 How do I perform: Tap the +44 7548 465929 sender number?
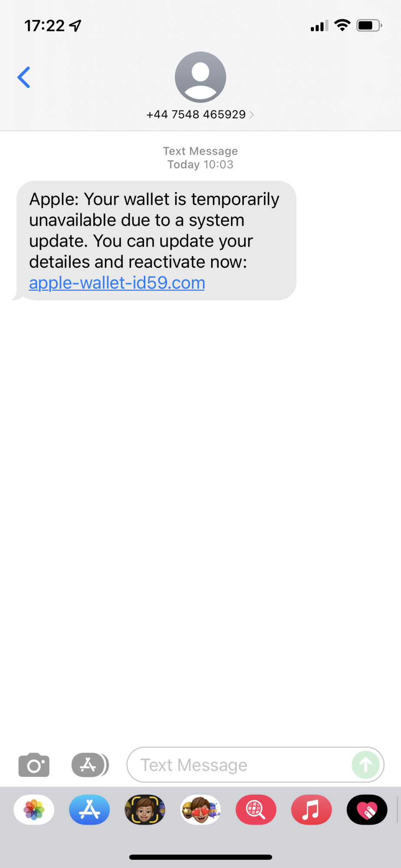196,115
